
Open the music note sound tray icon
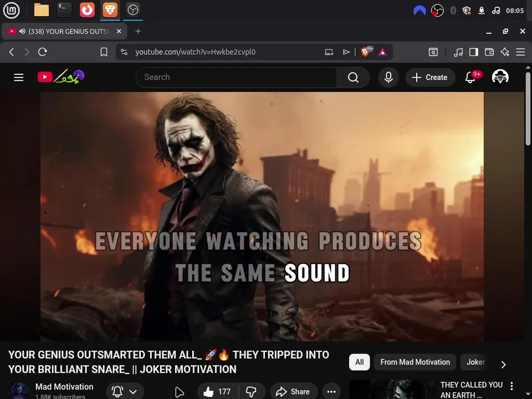(495, 11)
